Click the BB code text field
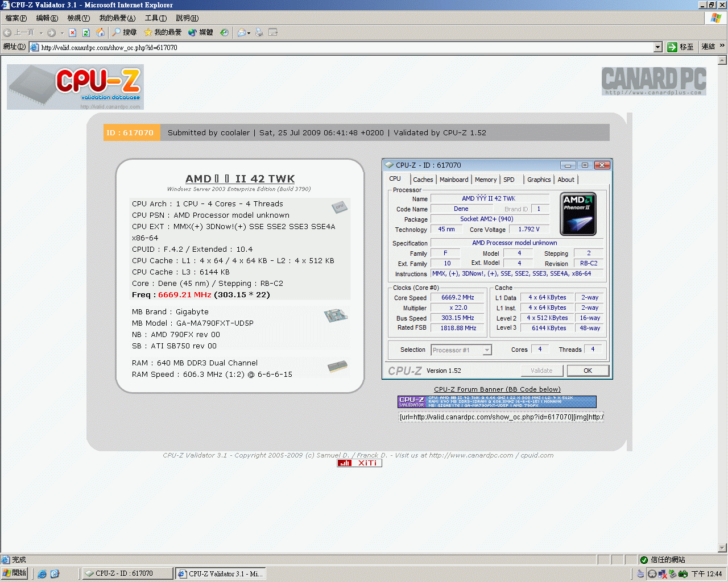Viewport: 728px width, 582px height. pos(501,417)
